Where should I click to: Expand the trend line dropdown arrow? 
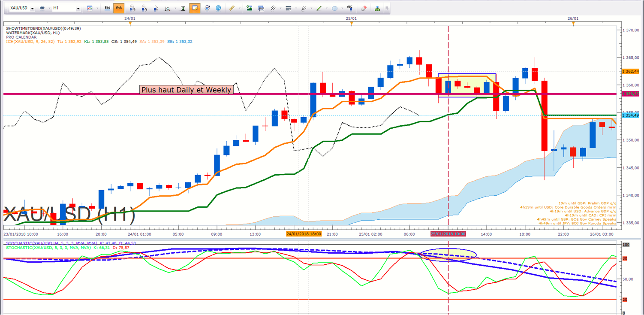327,8
